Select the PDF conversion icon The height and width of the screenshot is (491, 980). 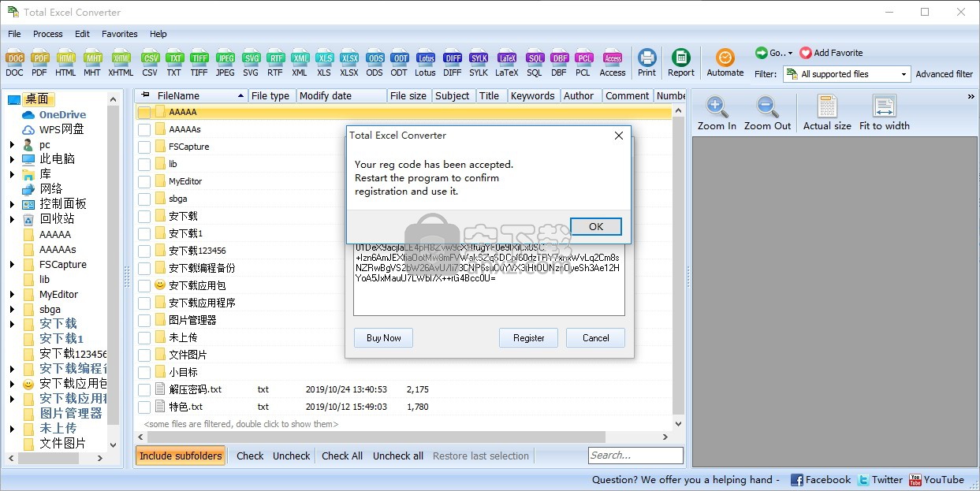(39, 63)
